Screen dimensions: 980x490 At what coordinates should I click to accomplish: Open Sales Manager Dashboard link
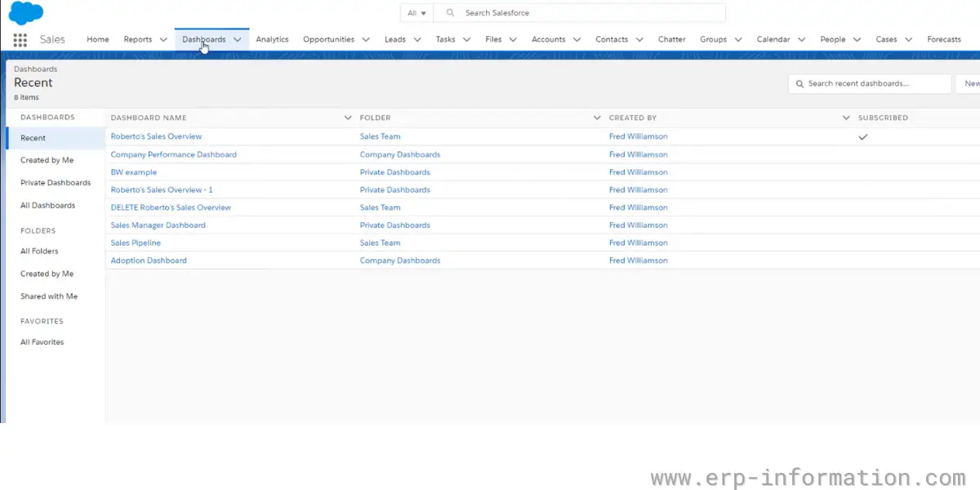click(x=158, y=225)
